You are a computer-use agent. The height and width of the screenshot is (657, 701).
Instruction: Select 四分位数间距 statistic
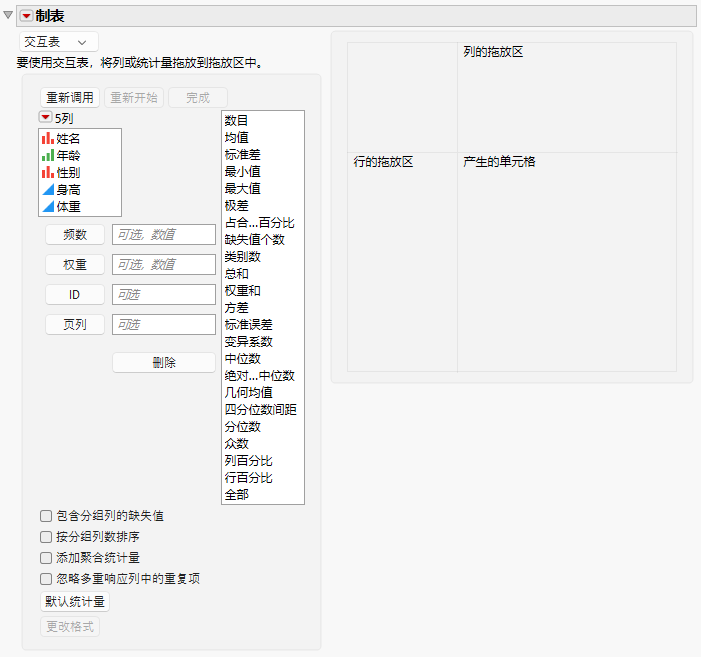263,409
